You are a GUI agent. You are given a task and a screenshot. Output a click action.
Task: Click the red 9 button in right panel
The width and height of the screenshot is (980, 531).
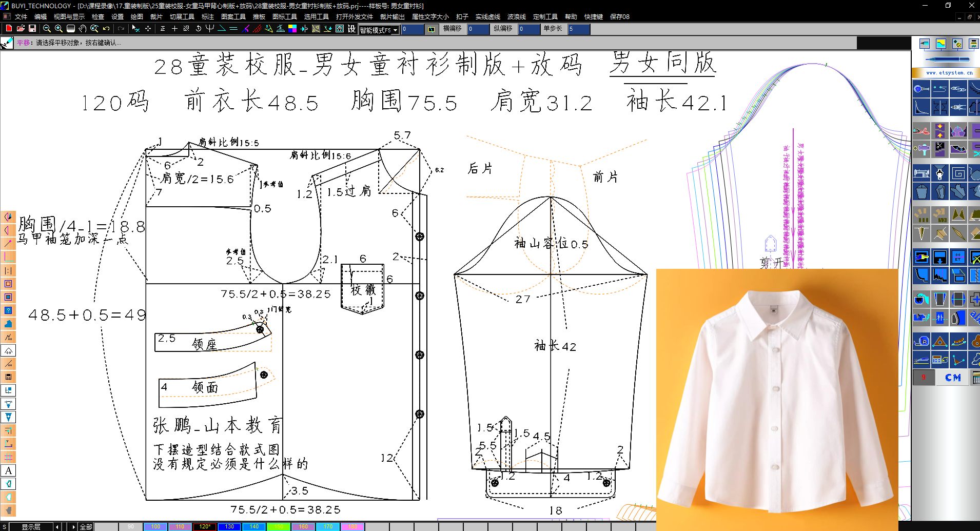pos(924,378)
